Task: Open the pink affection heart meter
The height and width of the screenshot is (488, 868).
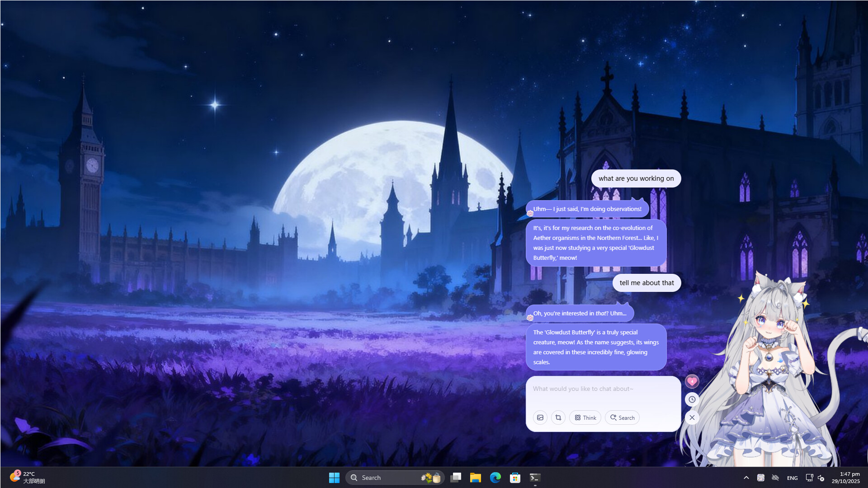Action: [692, 381]
